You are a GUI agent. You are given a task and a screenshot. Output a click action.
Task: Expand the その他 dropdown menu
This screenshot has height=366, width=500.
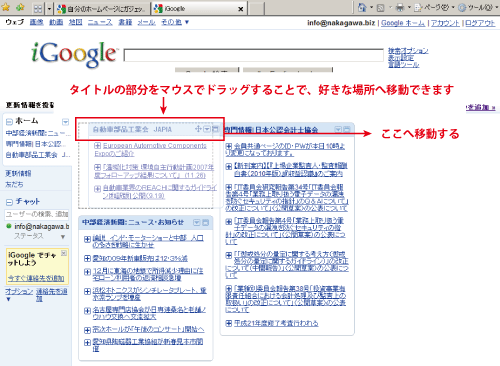point(175,22)
